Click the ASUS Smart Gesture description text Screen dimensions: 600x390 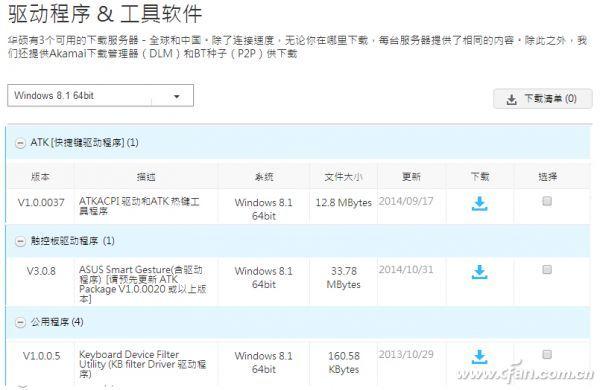(142, 284)
